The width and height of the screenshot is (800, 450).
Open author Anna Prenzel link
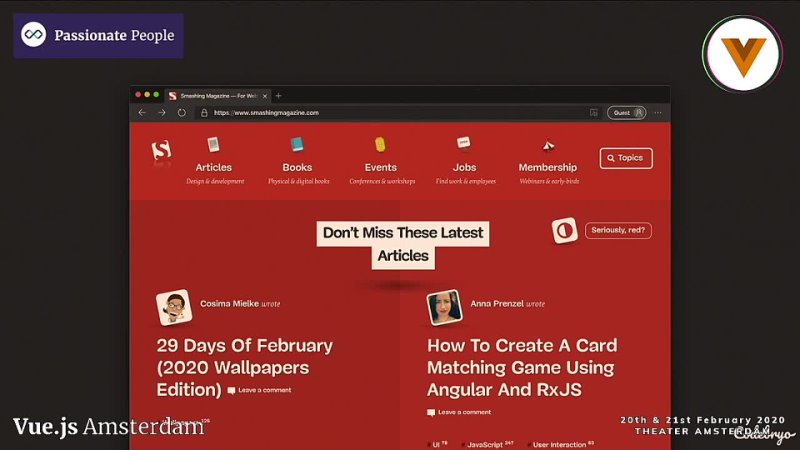point(497,304)
